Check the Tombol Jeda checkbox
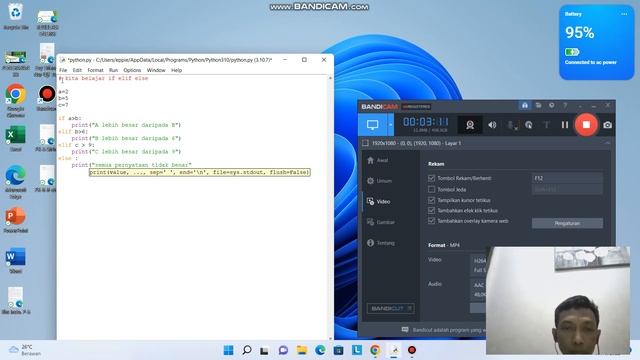 pyautogui.click(x=431, y=189)
